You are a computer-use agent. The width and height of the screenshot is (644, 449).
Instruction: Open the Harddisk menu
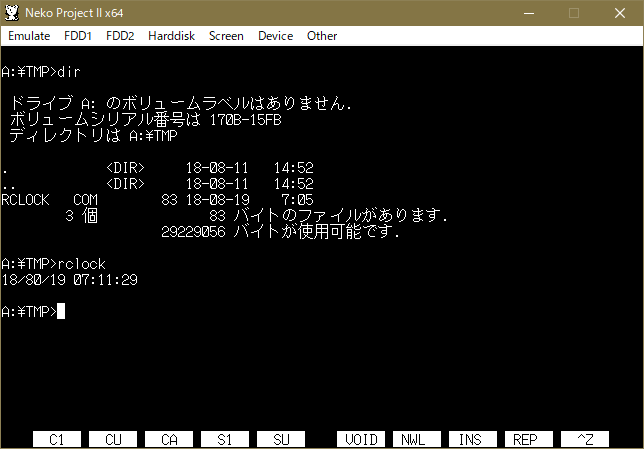[171, 36]
